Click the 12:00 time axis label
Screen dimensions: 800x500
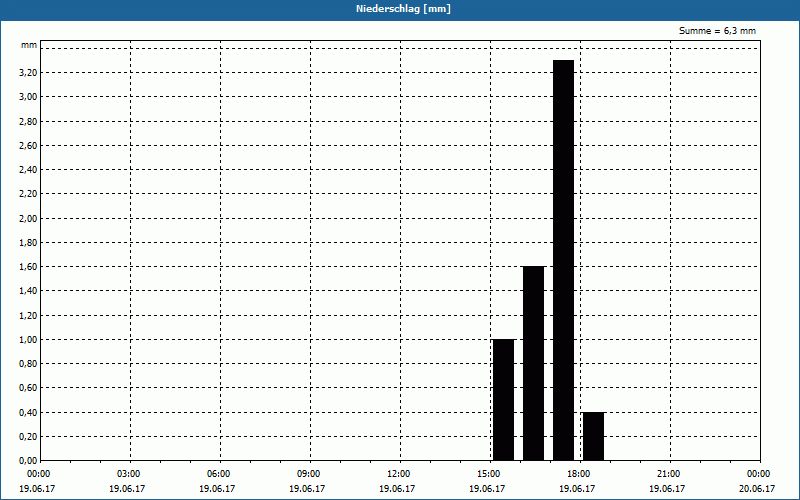click(398, 474)
